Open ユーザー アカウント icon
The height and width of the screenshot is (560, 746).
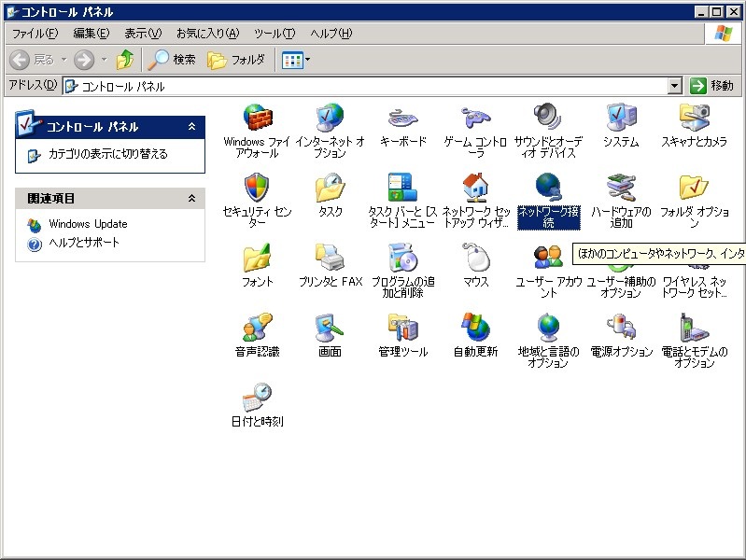548,258
